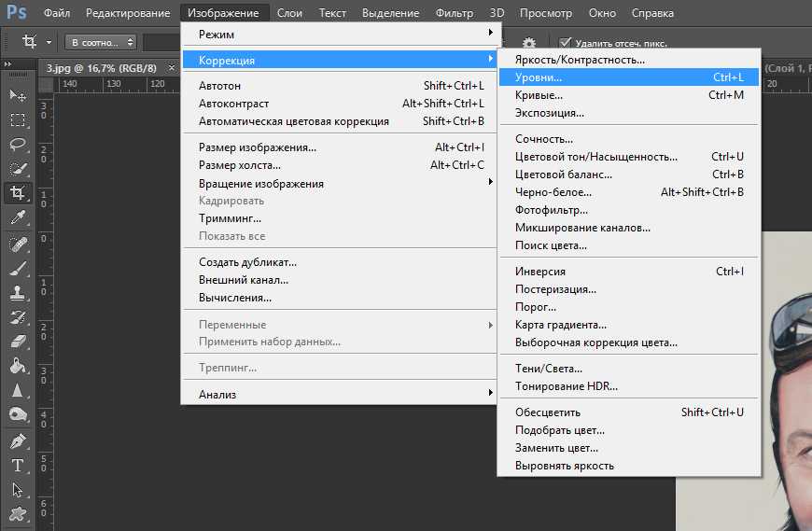Collapse the tools panel with double arrows
Screen dimensions: 812x531
tap(9, 64)
